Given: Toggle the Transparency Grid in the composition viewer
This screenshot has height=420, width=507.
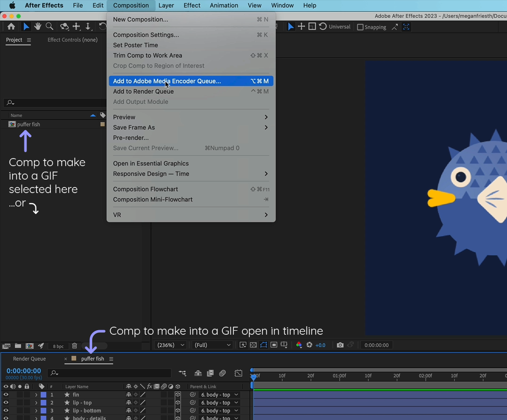Looking at the screenshot, I should (x=253, y=344).
